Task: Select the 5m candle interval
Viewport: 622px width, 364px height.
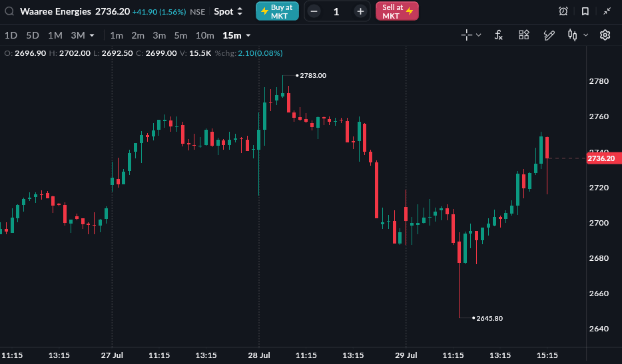Action: point(181,35)
